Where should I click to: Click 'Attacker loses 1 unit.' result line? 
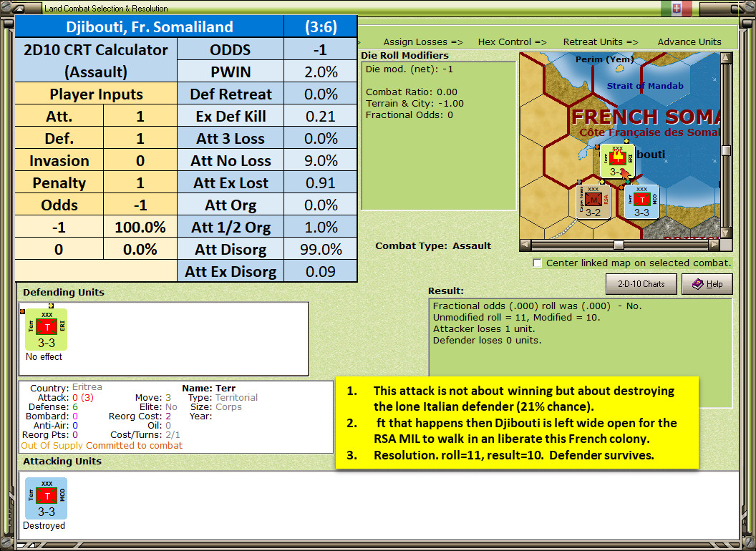pos(484,328)
